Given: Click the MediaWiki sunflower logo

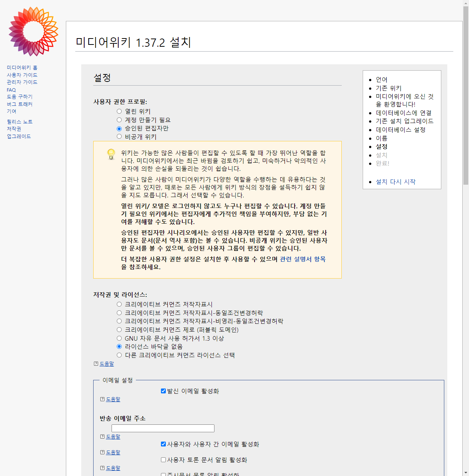Looking at the screenshot, I should click(x=33, y=31).
